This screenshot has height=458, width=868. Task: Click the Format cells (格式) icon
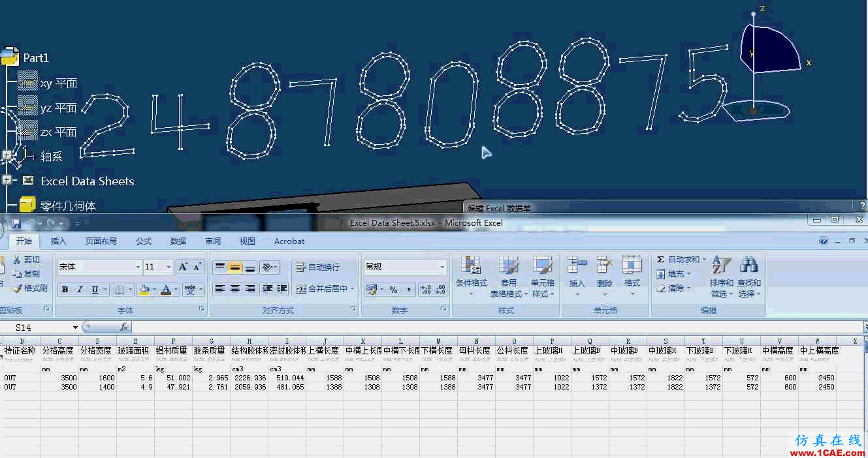coord(632,266)
